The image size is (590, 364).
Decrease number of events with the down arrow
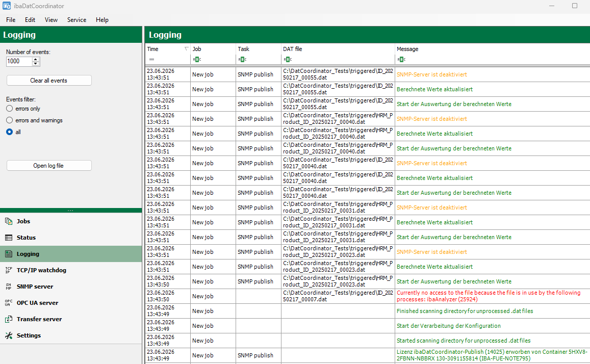[35, 64]
